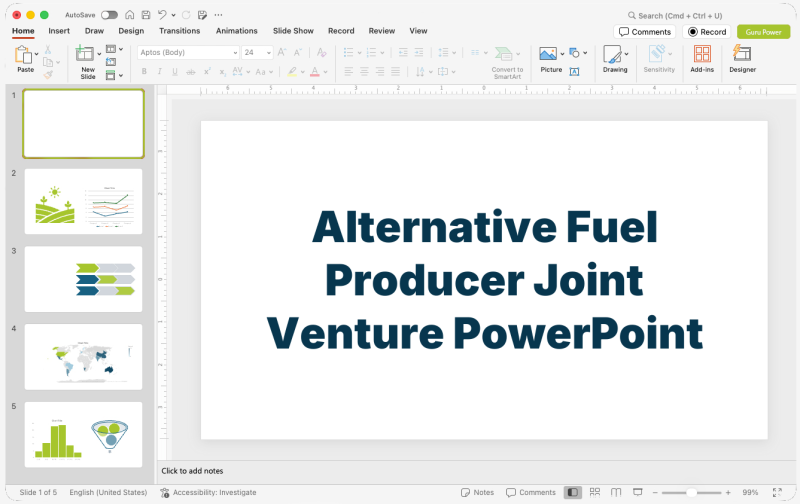Click the Save icon in title bar

tap(146, 15)
